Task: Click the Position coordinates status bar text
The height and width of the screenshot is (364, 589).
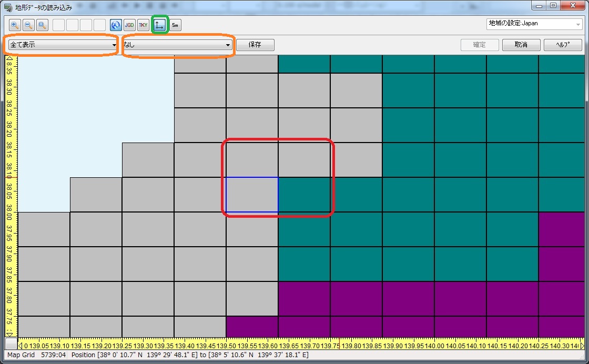Action: [x=190, y=355]
